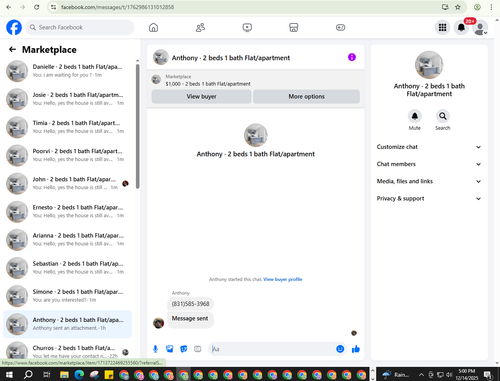Click the Facebook logo

pyautogui.click(x=14, y=27)
